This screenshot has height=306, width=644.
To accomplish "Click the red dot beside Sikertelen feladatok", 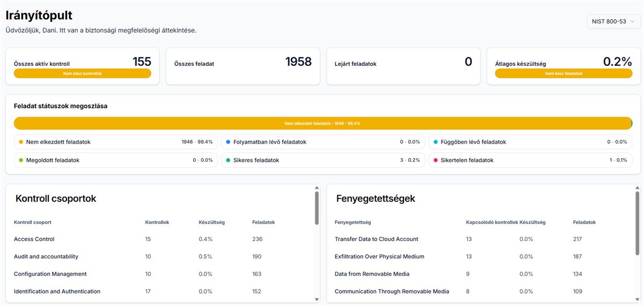I will tap(436, 160).
